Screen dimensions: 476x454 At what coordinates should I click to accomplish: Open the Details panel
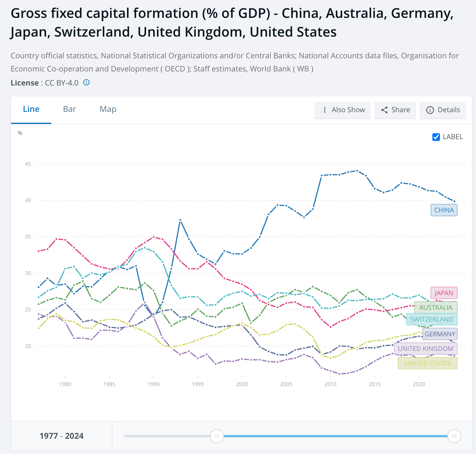click(443, 110)
